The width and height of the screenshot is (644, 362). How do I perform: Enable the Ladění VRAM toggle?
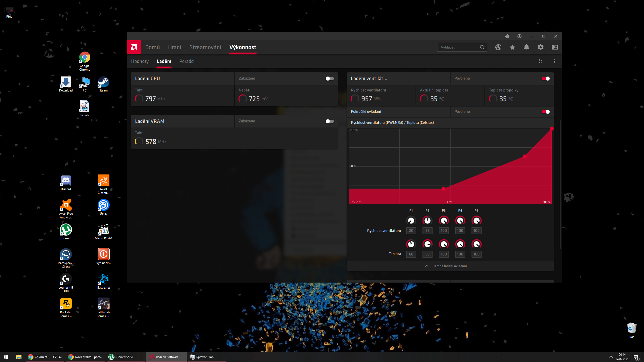[330, 121]
